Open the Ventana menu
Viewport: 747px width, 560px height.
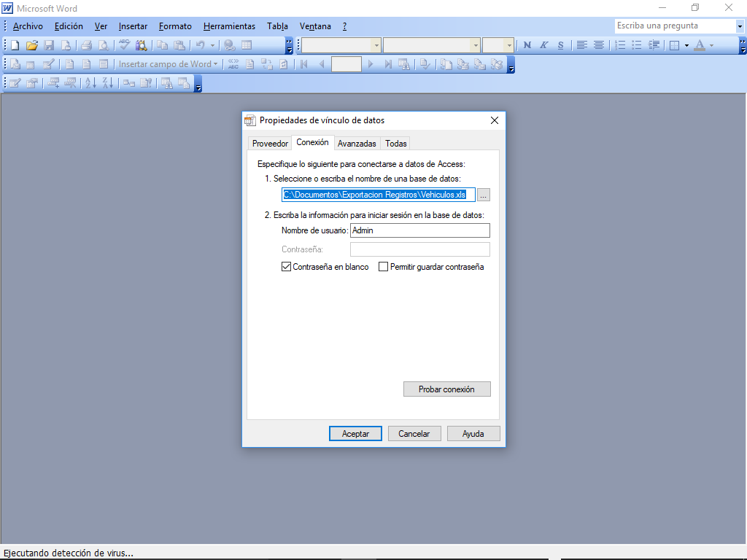tap(315, 26)
